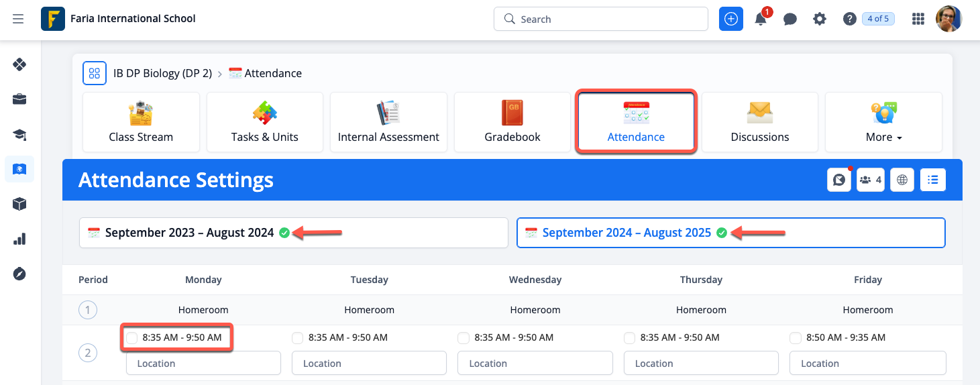
Task: Click the Tuesday period 2 Location field
Action: tap(369, 364)
